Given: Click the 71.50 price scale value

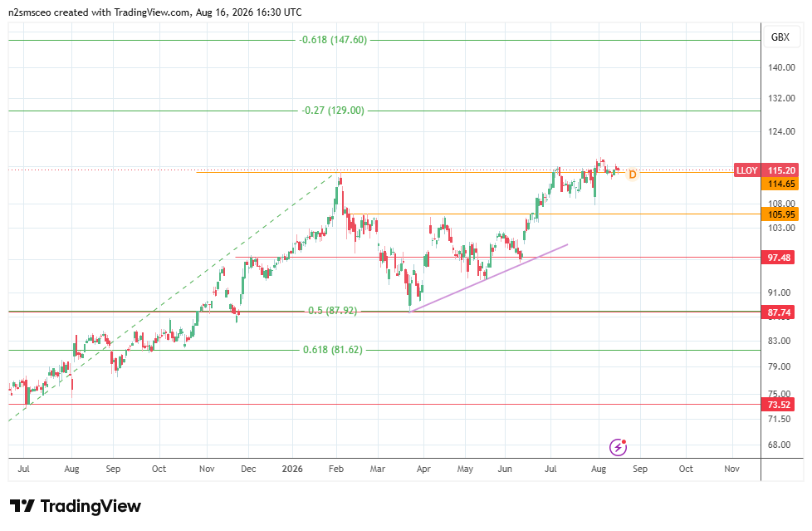Looking at the screenshot, I should pyautogui.click(x=779, y=419).
